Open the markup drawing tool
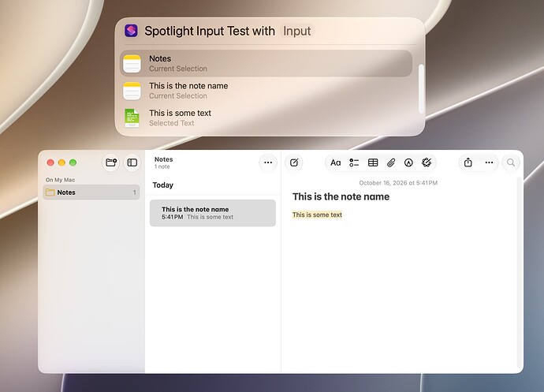Viewport: 544px width, 392px height. tap(408, 162)
